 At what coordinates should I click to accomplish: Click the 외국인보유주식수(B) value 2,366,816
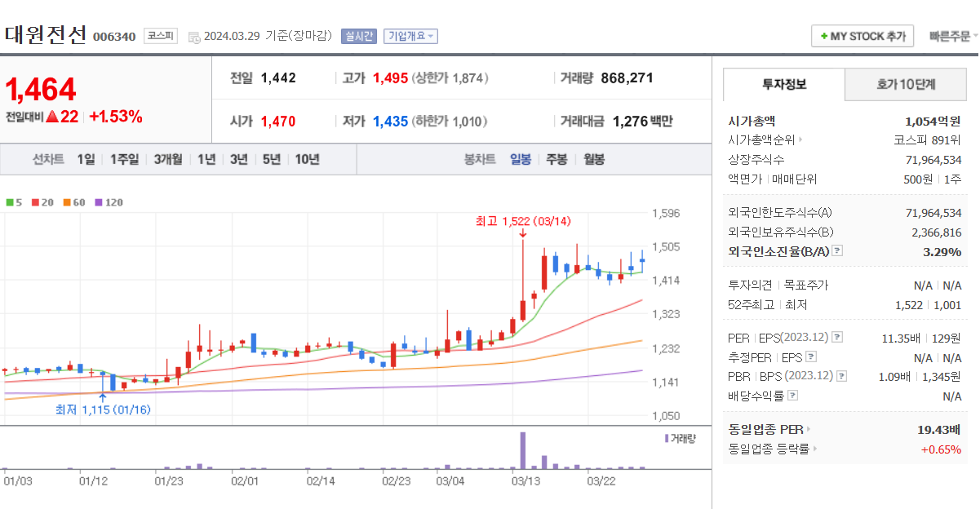pyautogui.click(x=937, y=232)
